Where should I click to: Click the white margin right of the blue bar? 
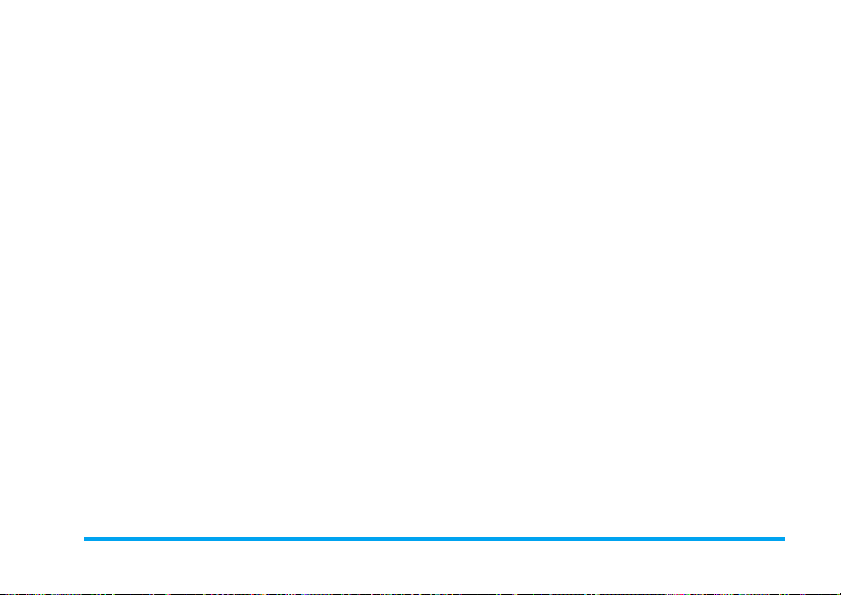[813, 539]
